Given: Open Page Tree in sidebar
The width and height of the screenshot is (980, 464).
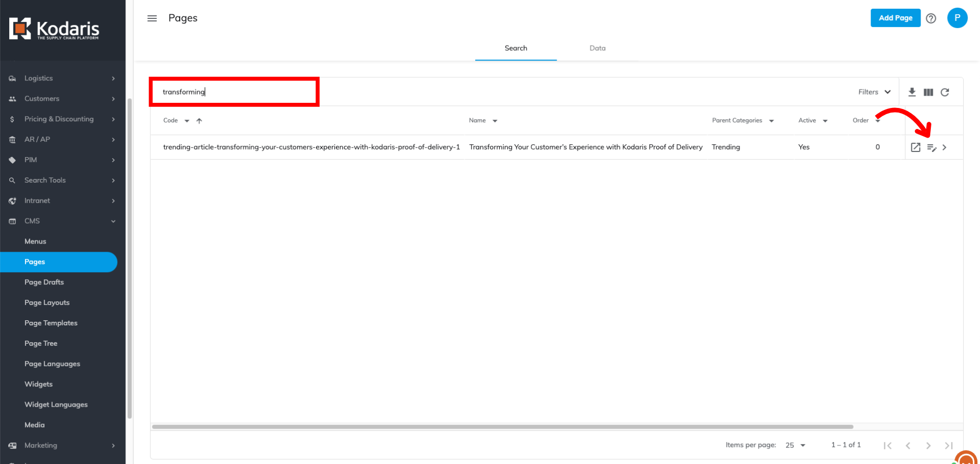Looking at the screenshot, I should [41, 344].
